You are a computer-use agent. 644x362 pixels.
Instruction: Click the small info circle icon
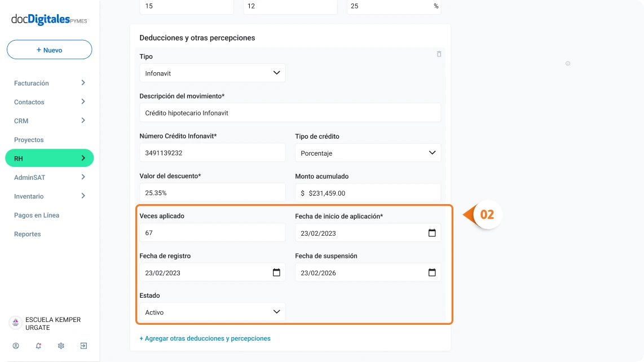coord(568,64)
